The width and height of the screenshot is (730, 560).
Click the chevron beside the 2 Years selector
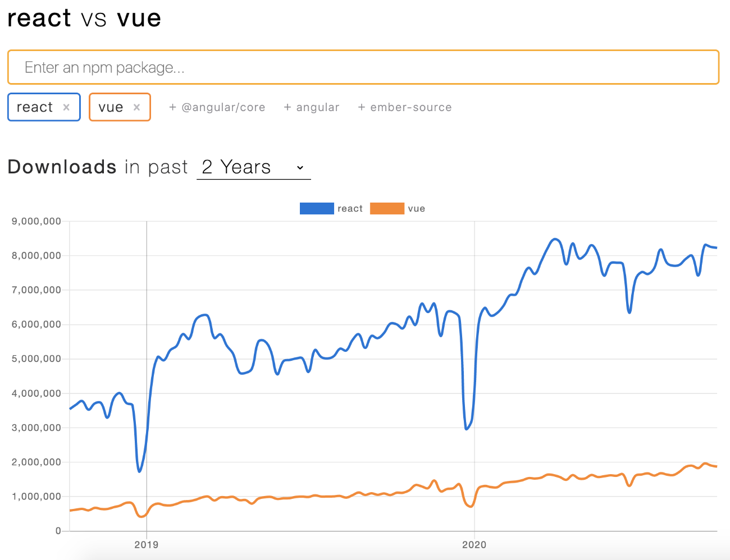tap(299, 167)
